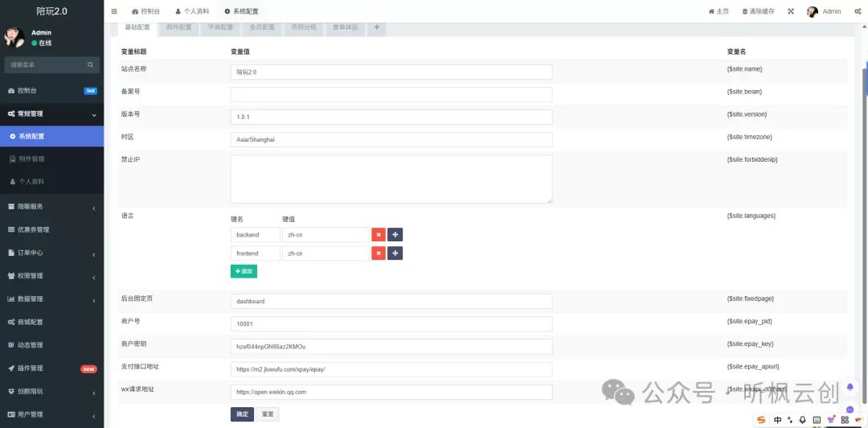868x428 pixels.
Task: Switch to the 邮件配置 tab
Action: tap(179, 27)
